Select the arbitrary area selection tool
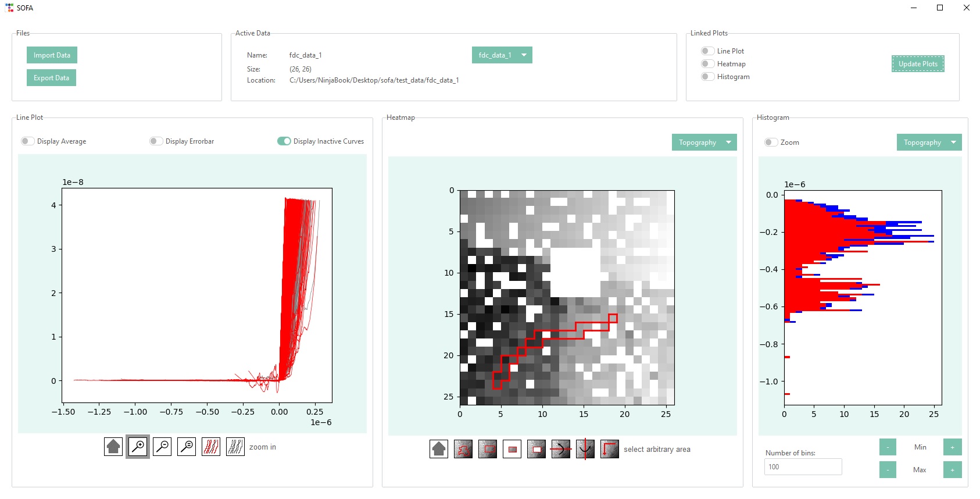Viewport: 980px width, 499px height. (463, 449)
